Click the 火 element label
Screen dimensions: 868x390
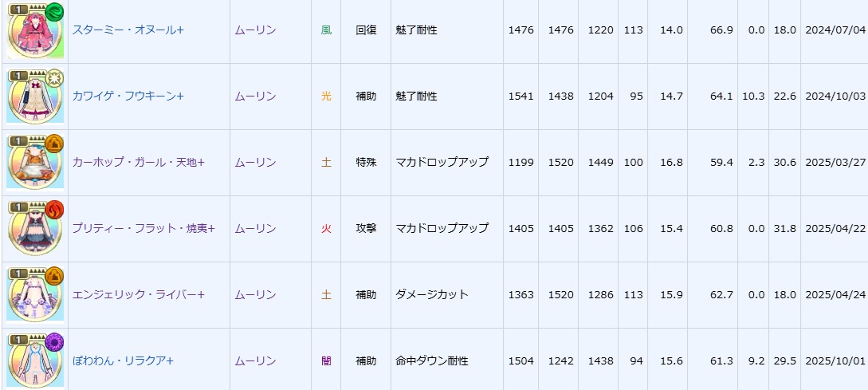coord(326,229)
